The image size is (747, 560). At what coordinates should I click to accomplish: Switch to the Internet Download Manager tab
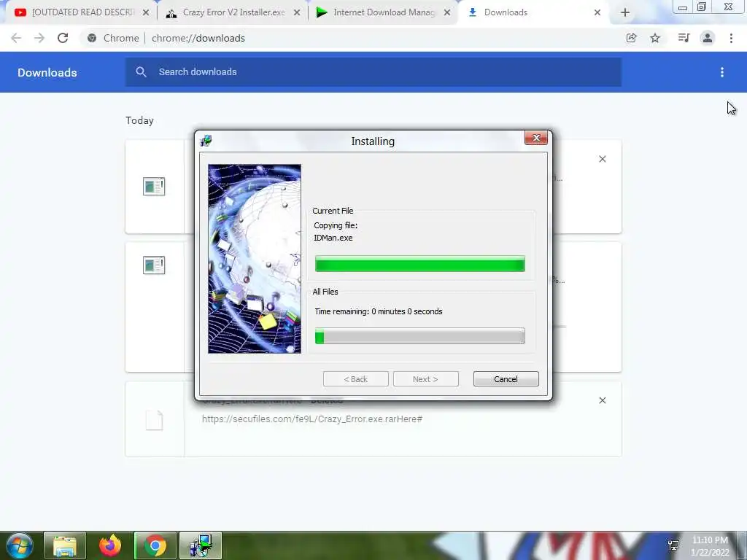pyautogui.click(x=384, y=13)
